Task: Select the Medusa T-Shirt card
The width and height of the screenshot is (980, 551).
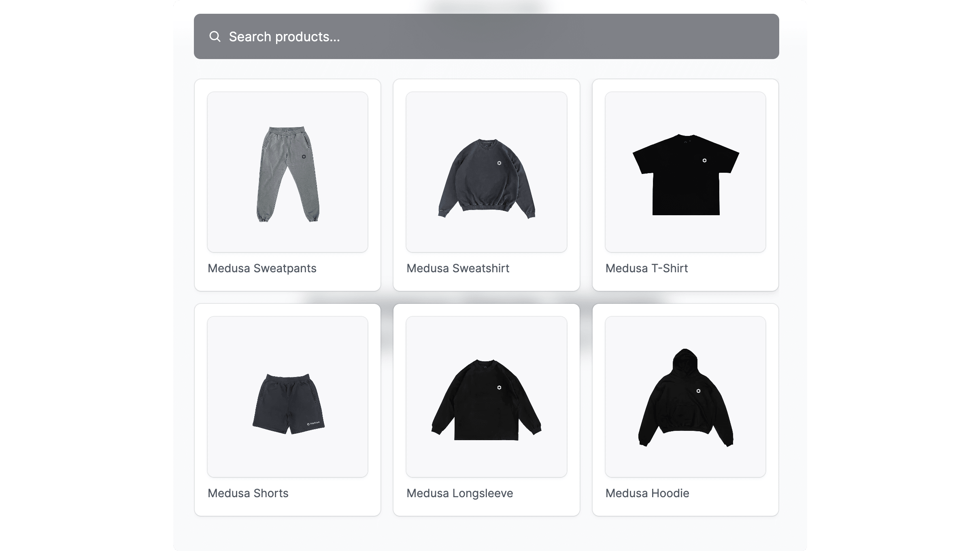Action: [x=685, y=184]
